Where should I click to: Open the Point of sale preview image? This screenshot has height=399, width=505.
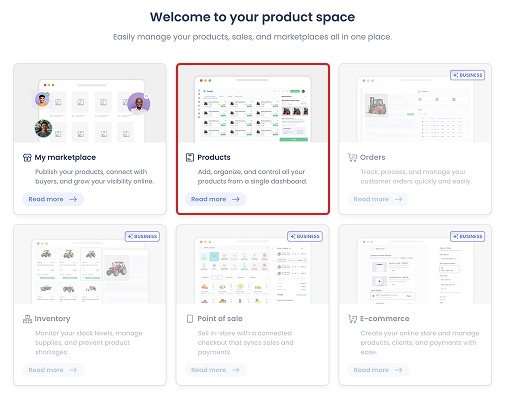(x=252, y=265)
